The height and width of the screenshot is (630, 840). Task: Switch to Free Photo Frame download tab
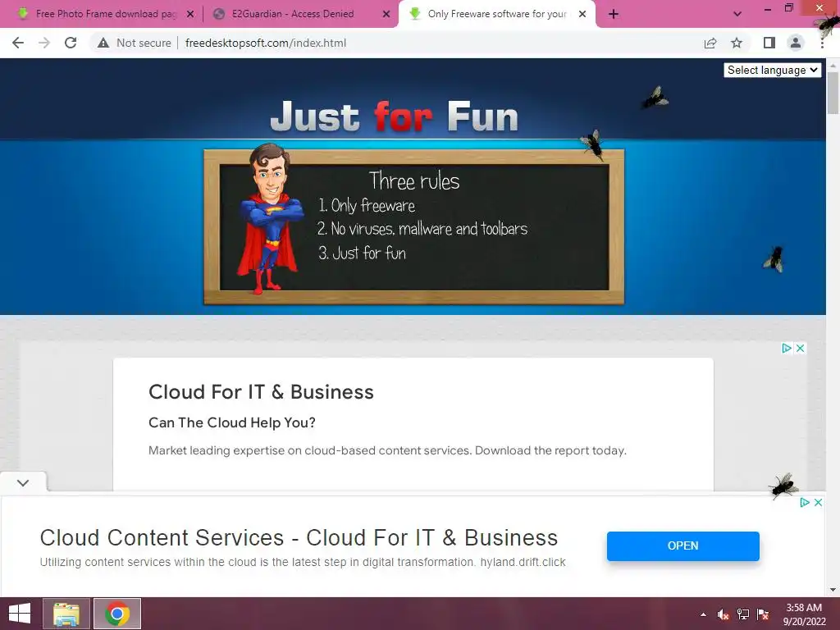click(x=98, y=14)
